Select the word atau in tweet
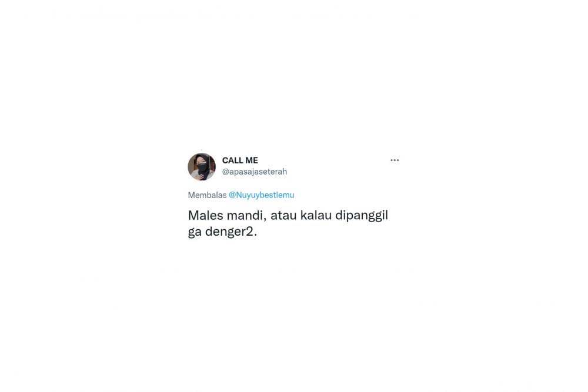 (x=283, y=216)
